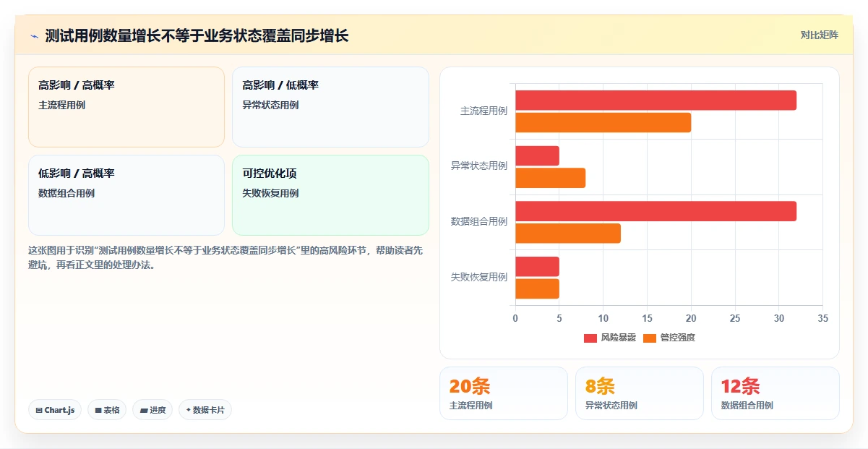Viewport: 868px width, 449px height.
Task: Open the 高影响 / 高概率 matrix card
Action: point(126,107)
